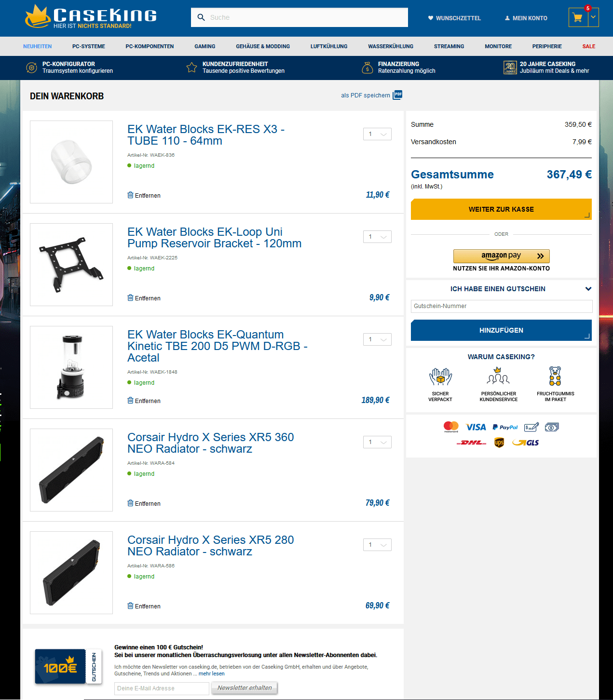The image size is (613, 700).
Task: Click the Gutschein-Nummer input field
Action: click(502, 306)
